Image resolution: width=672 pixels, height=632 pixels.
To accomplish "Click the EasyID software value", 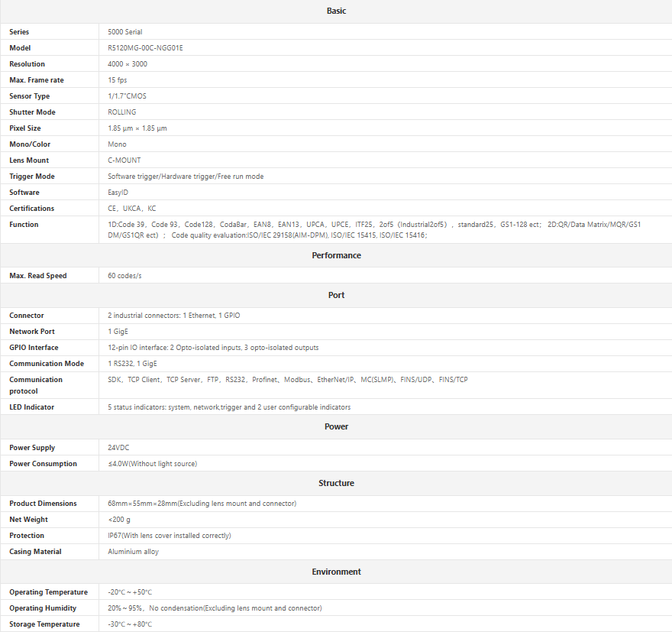I will point(117,193).
